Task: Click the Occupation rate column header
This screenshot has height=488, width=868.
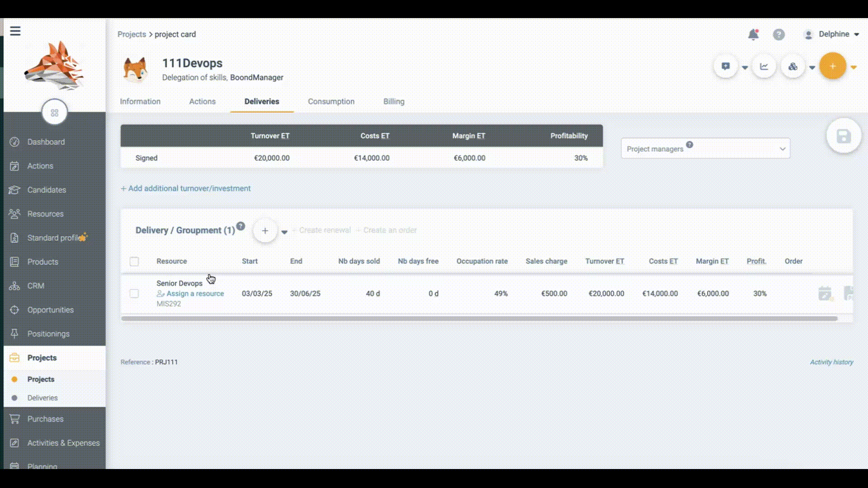Action: [482, 261]
